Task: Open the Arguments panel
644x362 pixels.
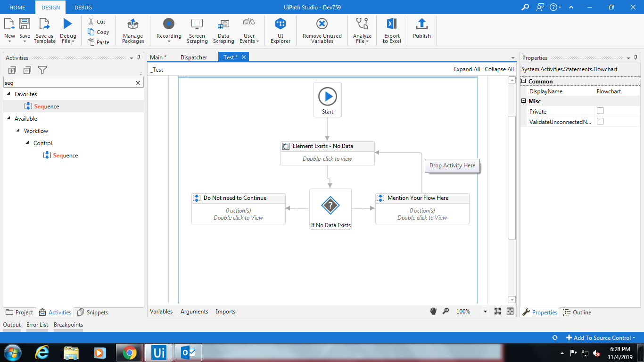Action: (x=194, y=312)
